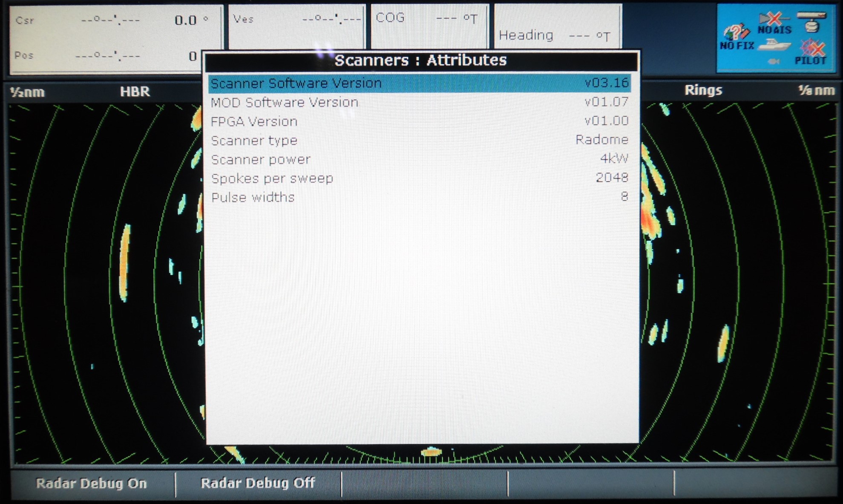Select the FPGA Version entry
This screenshot has height=504, width=843.
pyautogui.click(x=420, y=121)
